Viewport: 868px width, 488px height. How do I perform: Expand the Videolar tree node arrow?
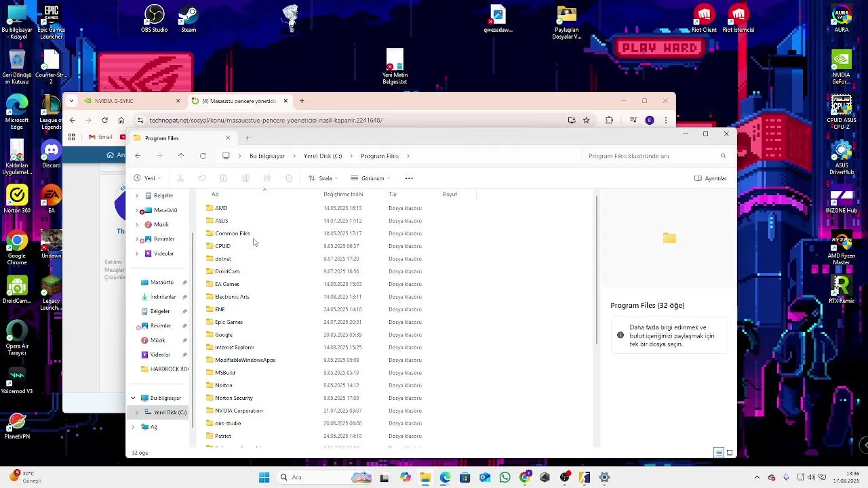[x=137, y=253]
